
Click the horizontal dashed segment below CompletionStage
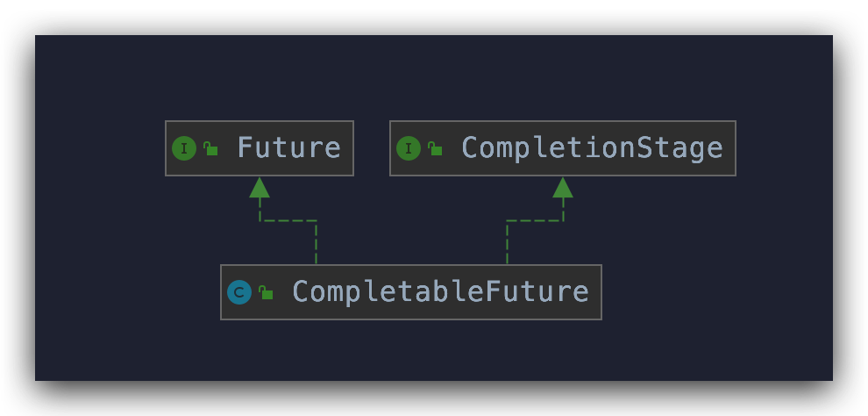point(535,221)
